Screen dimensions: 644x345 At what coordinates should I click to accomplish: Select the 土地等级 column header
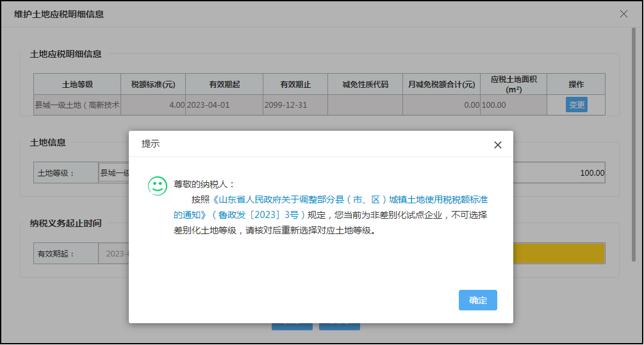pos(77,84)
